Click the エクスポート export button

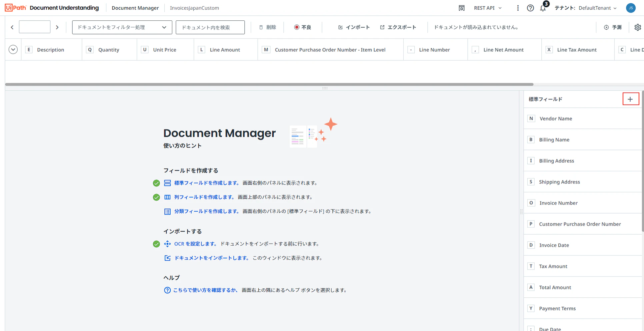point(398,27)
